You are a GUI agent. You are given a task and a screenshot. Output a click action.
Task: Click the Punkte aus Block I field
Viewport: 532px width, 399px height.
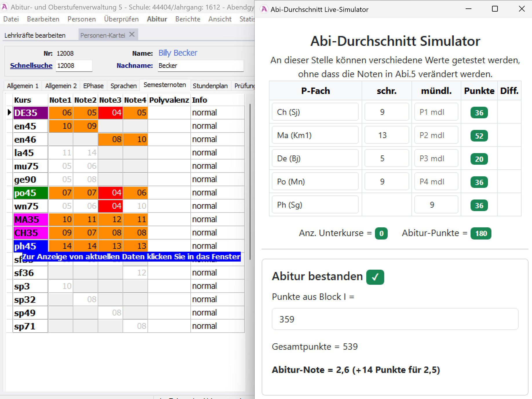395,319
